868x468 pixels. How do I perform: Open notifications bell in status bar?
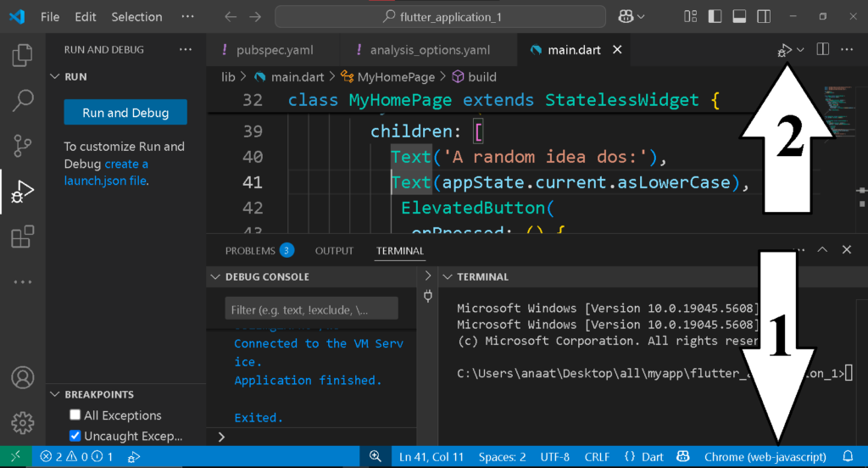tap(847, 457)
